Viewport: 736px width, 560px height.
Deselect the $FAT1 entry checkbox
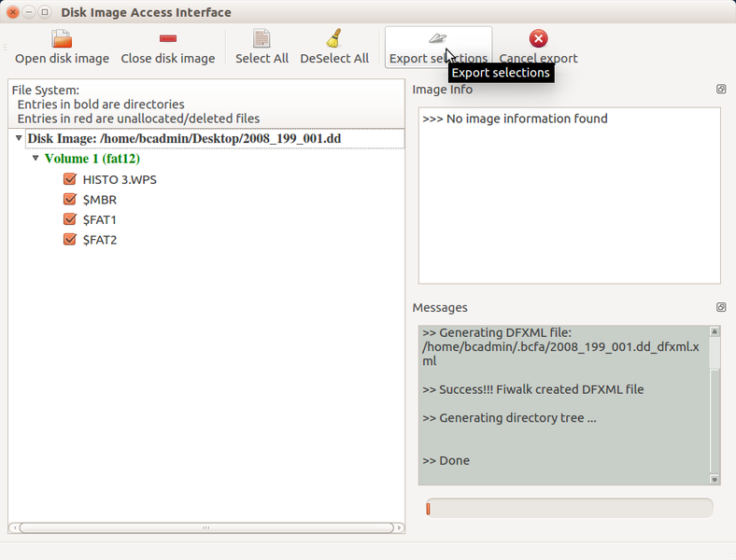point(69,219)
